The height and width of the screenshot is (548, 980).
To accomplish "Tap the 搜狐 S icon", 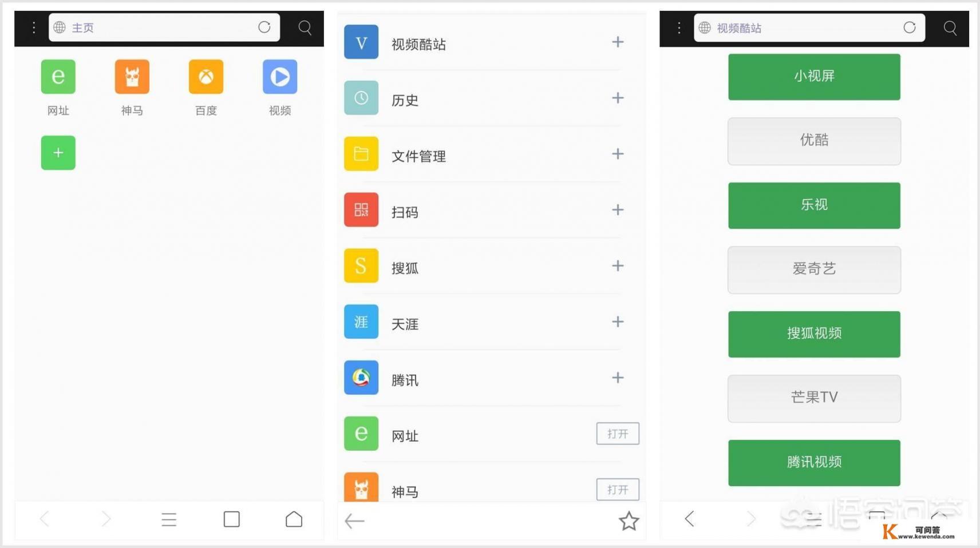I will pyautogui.click(x=361, y=266).
